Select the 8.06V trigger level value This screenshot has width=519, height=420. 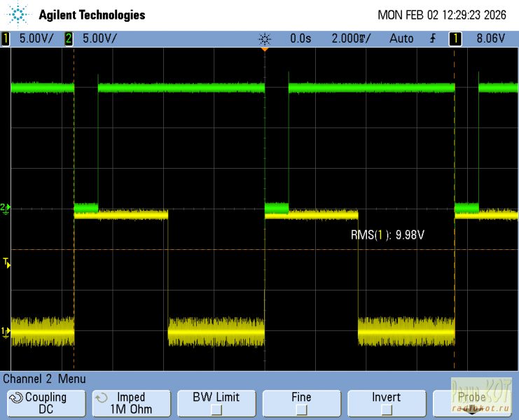[x=490, y=38]
